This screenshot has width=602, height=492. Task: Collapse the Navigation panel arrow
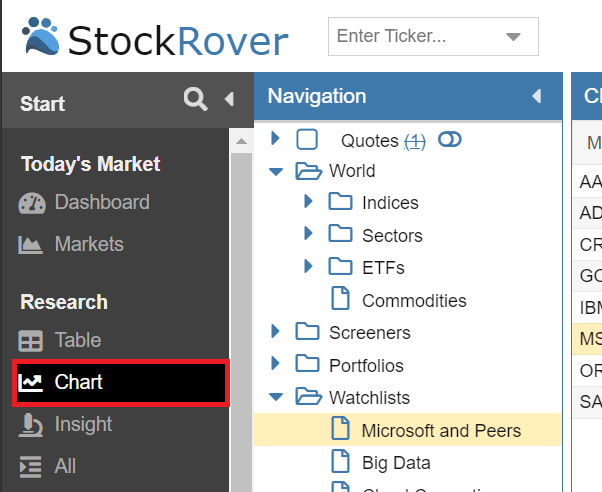(537, 96)
